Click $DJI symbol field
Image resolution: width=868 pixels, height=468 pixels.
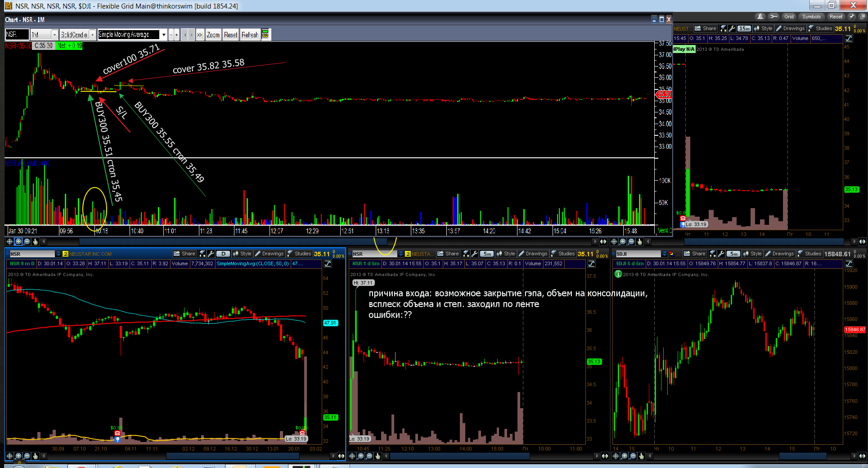(638, 254)
